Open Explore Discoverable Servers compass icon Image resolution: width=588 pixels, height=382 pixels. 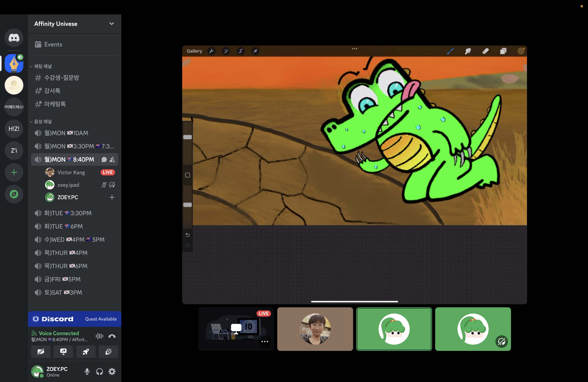(x=14, y=194)
